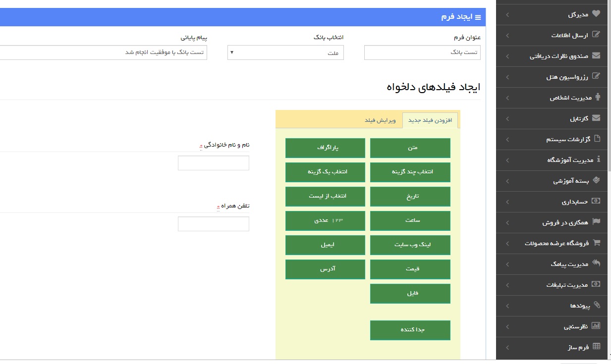Expand the مدیریت تبلیغات menu chevron
611x364 pixels.
click(507, 285)
